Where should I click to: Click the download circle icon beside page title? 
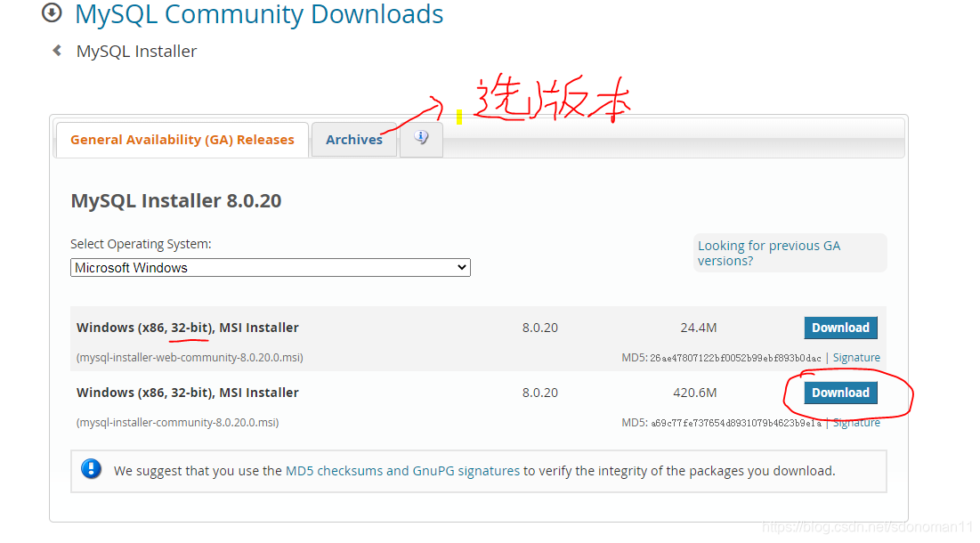pyautogui.click(x=52, y=12)
